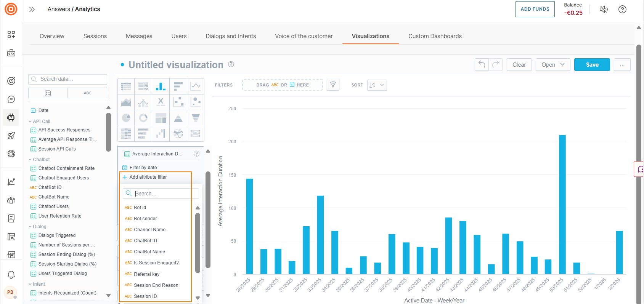
Task: Open the Sort dropdown
Action: (x=377, y=85)
